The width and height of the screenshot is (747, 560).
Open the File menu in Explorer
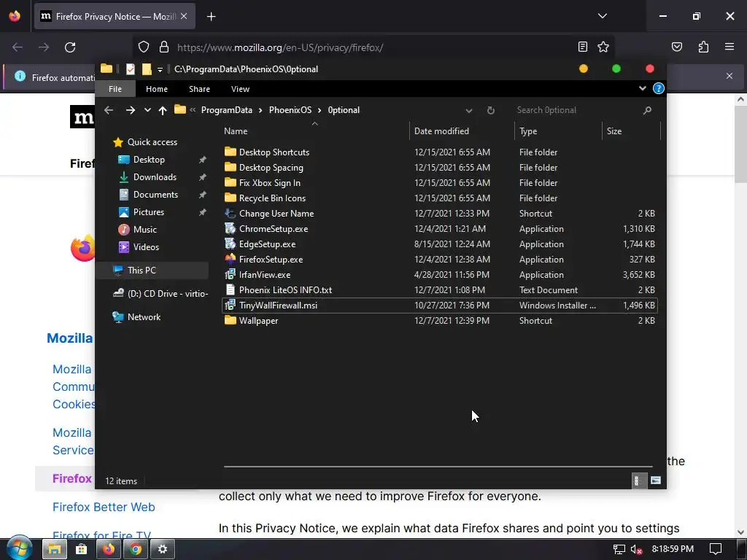click(115, 89)
